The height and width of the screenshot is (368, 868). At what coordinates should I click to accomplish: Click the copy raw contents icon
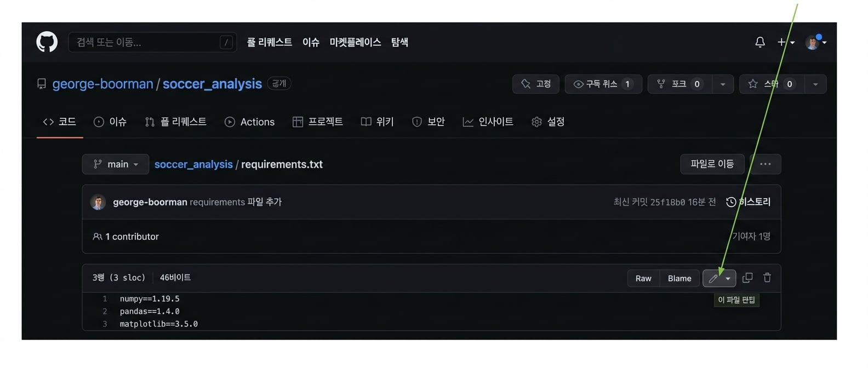pyautogui.click(x=747, y=278)
